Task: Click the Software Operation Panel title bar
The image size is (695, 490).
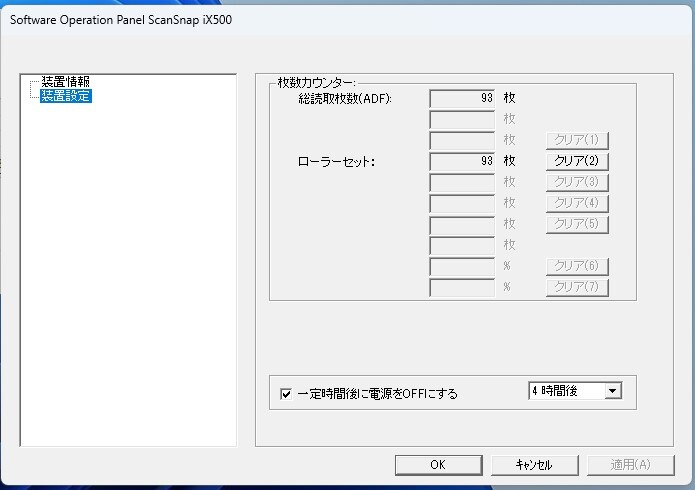Action: click(x=300, y=19)
